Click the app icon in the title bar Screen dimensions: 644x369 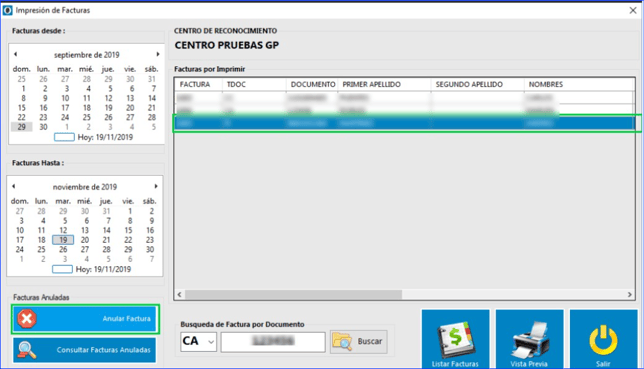tap(7, 10)
